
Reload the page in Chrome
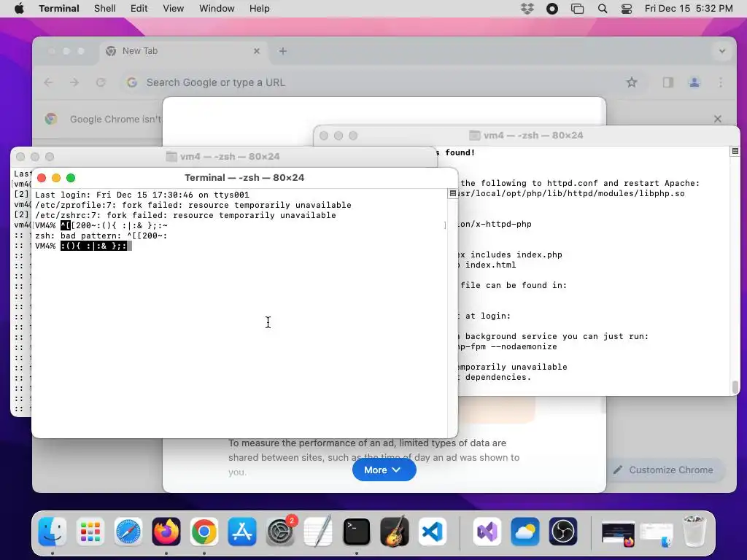click(x=101, y=82)
